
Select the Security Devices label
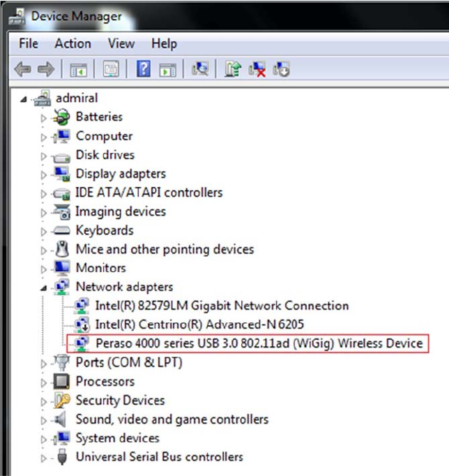120,400
